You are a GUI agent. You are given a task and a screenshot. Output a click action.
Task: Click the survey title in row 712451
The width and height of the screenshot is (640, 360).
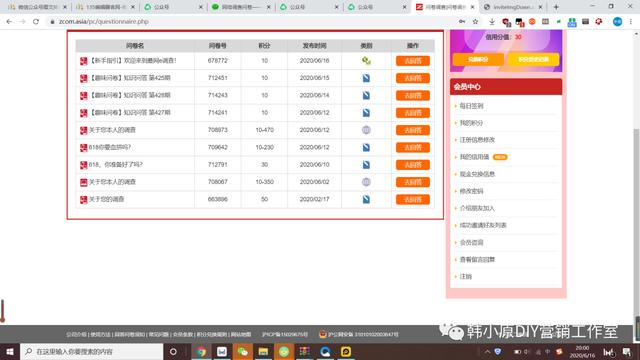click(130, 78)
